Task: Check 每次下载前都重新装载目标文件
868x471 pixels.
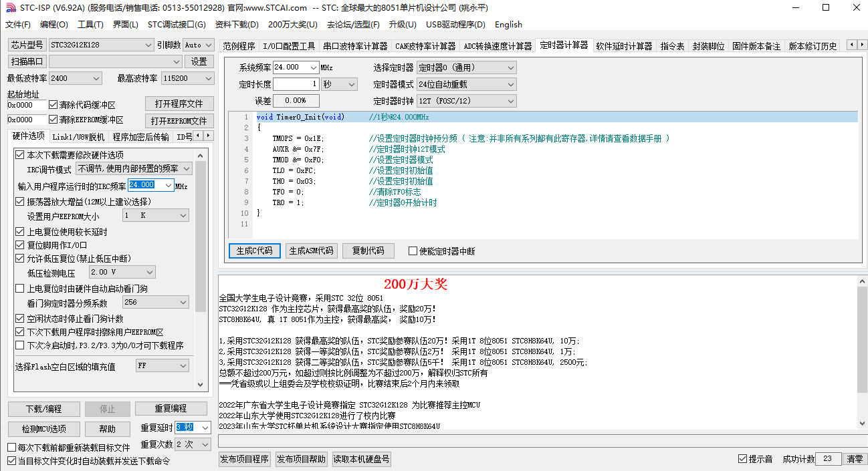Action: pyautogui.click(x=11, y=448)
